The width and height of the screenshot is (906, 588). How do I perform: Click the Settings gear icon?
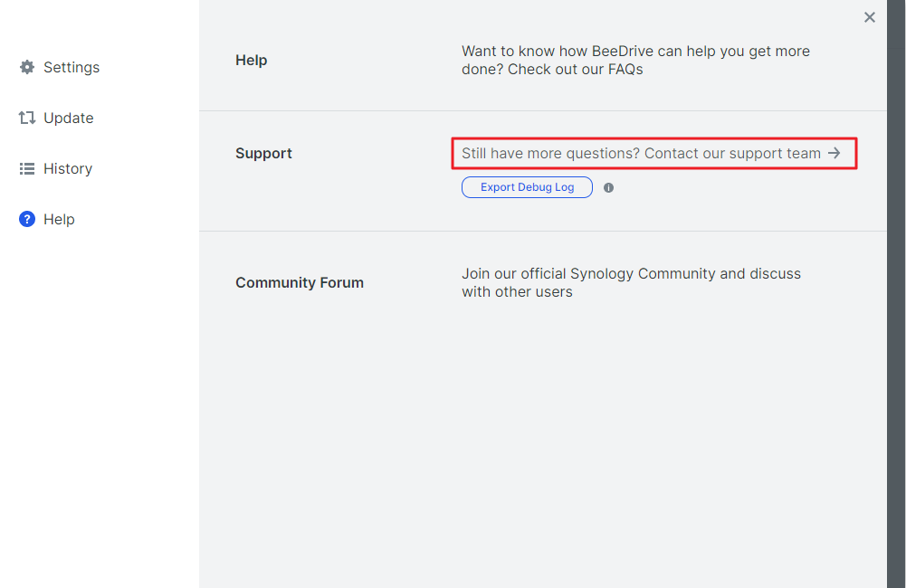pyautogui.click(x=27, y=68)
